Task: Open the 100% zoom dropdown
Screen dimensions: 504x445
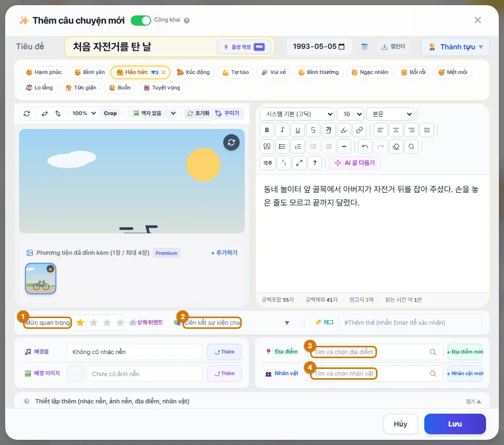Action: click(84, 114)
